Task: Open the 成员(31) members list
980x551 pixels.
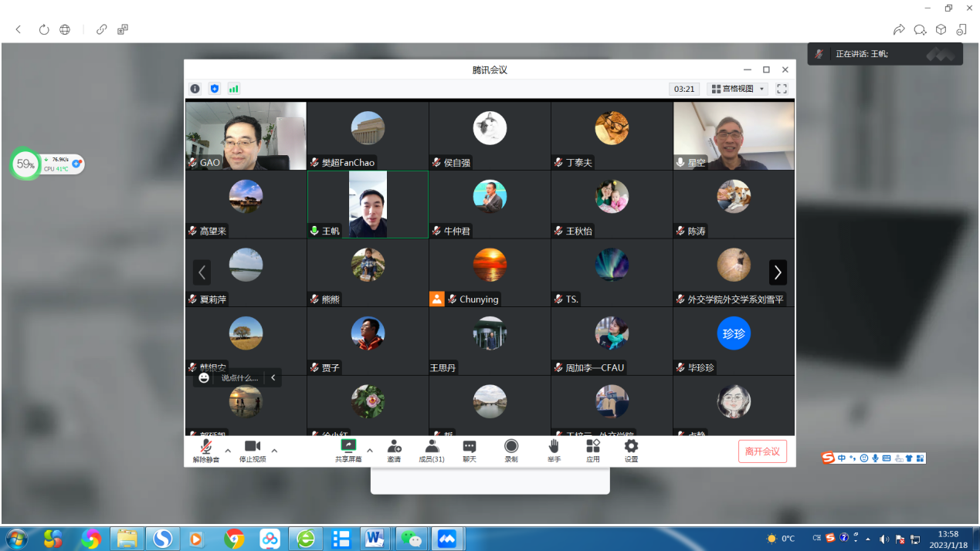Action: (432, 451)
